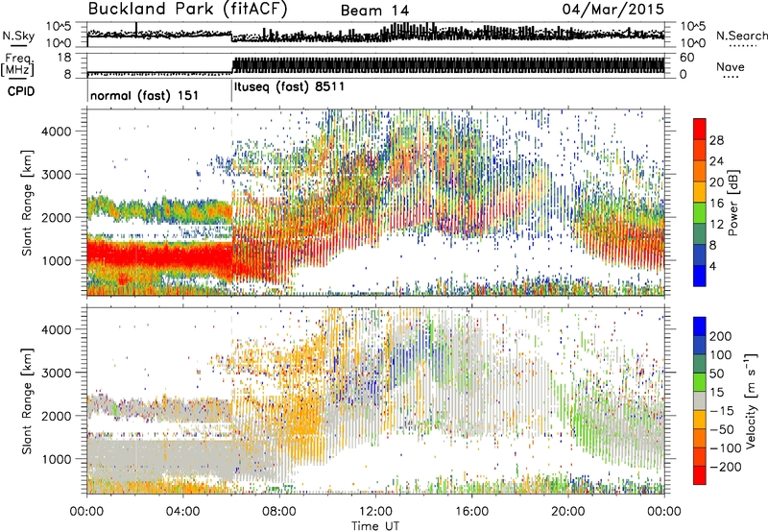Screen dimensions: 768x532
Task: Click the 'CPID' label
Action: (21, 91)
